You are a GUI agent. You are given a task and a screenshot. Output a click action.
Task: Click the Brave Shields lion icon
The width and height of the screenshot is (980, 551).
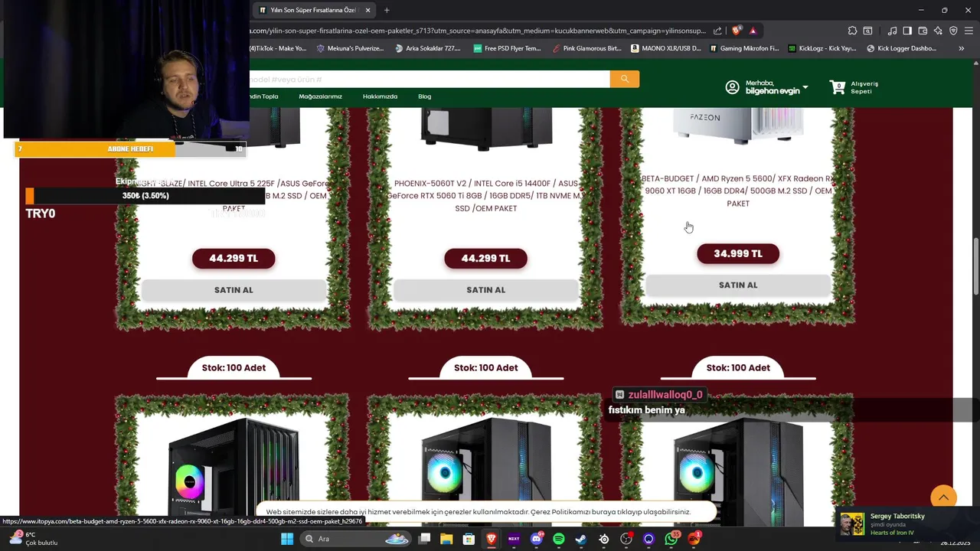click(737, 31)
